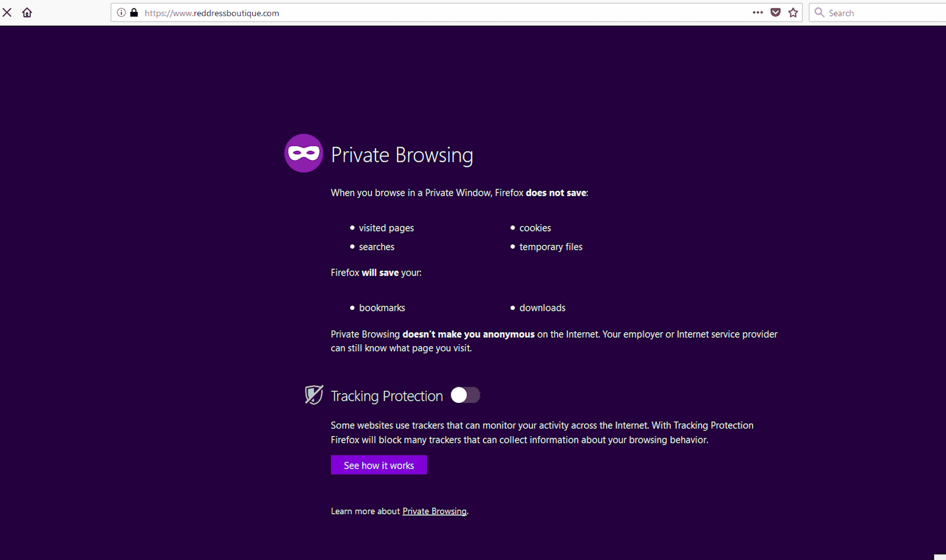Image resolution: width=946 pixels, height=560 pixels.
Task: Click the Tracking Protection shield icon
Action: [x=314, y=395]
